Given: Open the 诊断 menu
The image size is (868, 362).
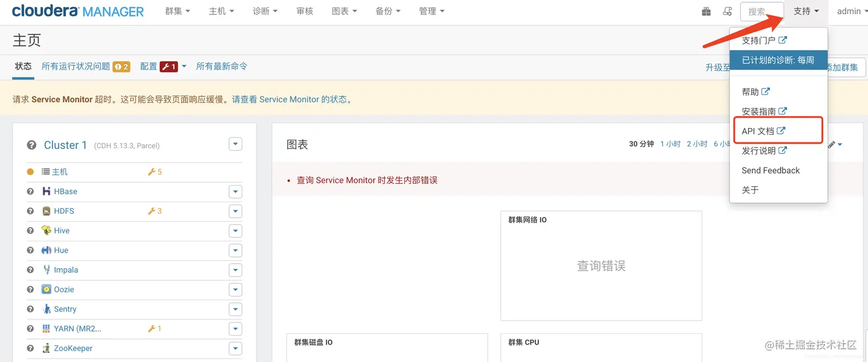Looking at the screenshot, I should click(x=265, y=11).
